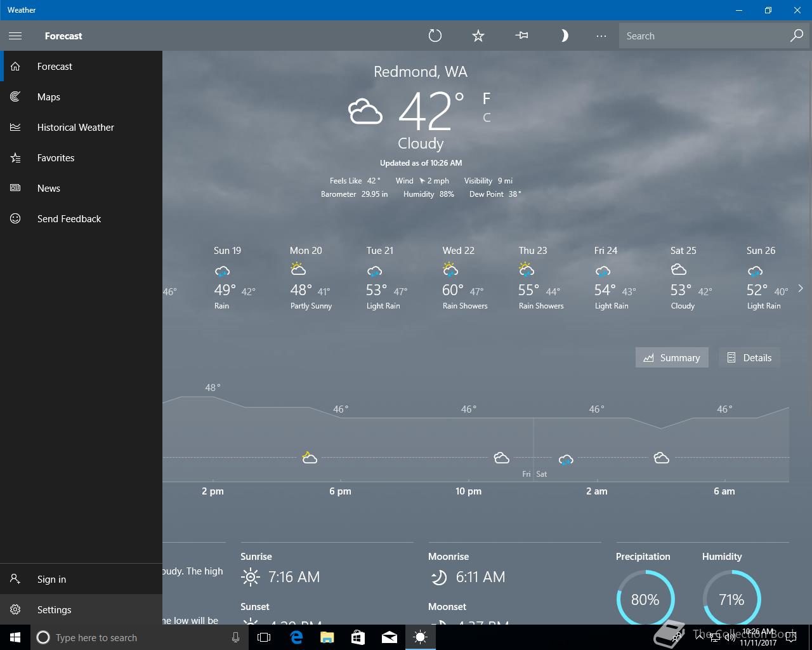Select Thu 23 Rain Showers day
The width and height of the screenshot is (812, 650).
click(x=541, y=278)
